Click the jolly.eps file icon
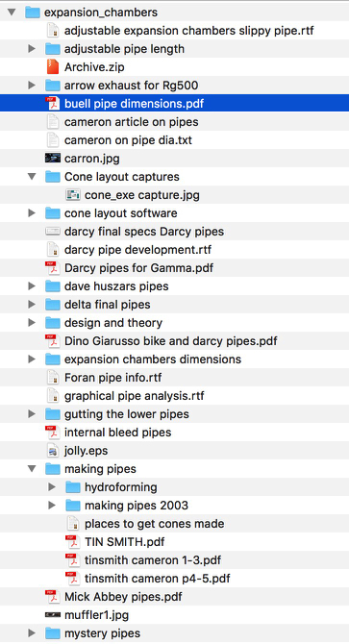 click(53, 451)
